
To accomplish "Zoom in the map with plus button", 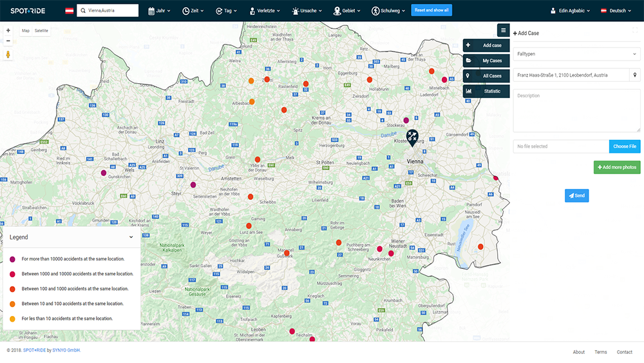I will tap(8, 30).
